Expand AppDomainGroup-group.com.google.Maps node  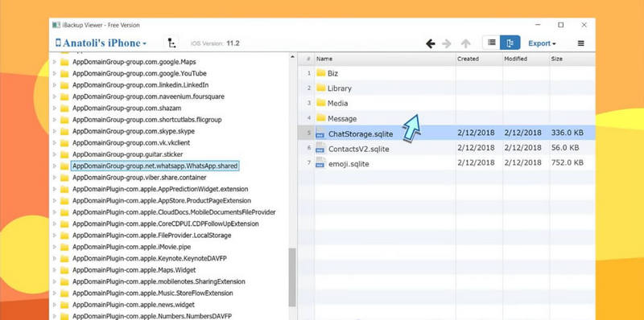click(x=54, y=62)
